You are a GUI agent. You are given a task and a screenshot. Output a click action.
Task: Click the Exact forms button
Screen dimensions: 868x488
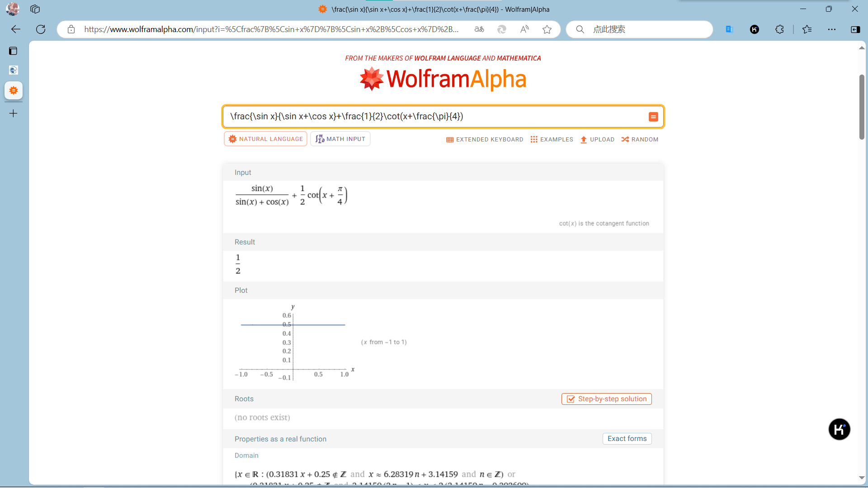[x=627, y=439]
